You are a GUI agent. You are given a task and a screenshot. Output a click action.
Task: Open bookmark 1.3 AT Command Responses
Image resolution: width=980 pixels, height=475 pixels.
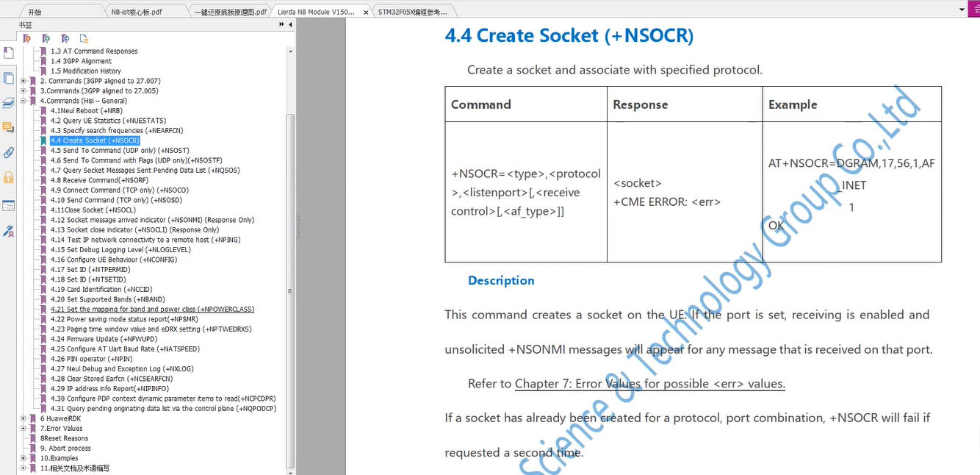click(x=94, y=51)
